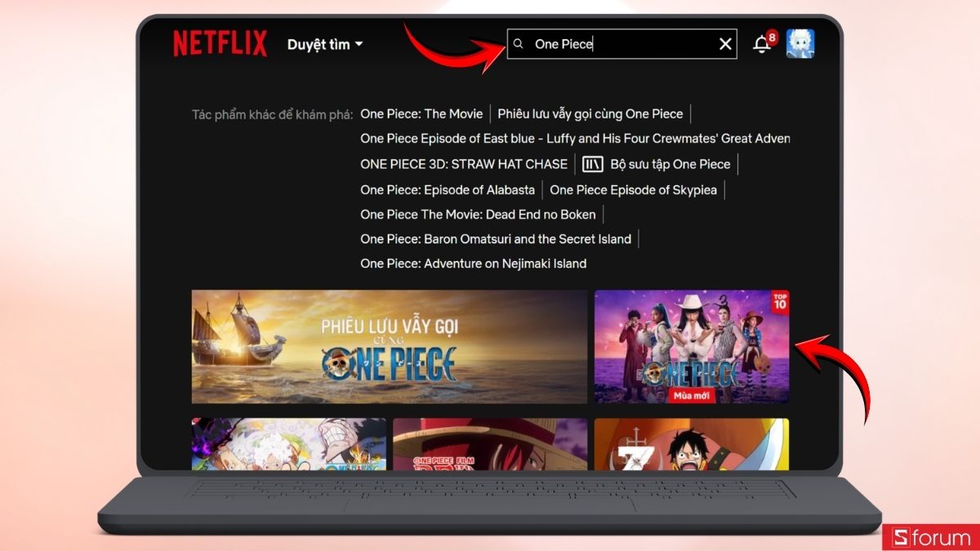980x551 pixels.
Task: Click the search magnifier icon
Action: coord(518,44)
